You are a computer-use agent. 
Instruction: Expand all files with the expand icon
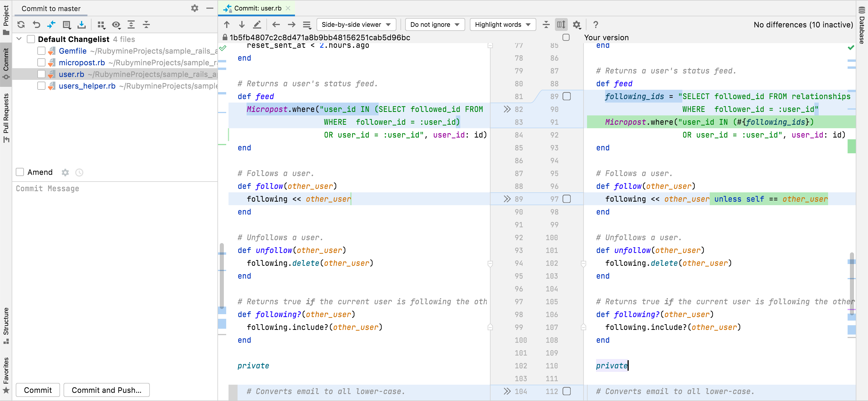coord(131,24)
